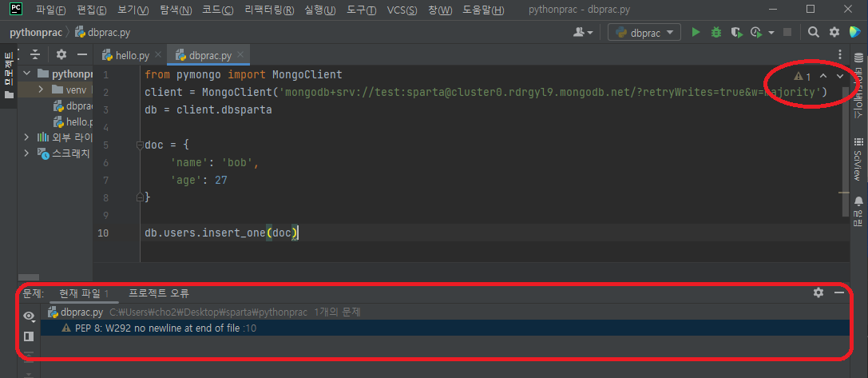Open IDE settings gear in top toolbar
868x378 pixels.
834,33
